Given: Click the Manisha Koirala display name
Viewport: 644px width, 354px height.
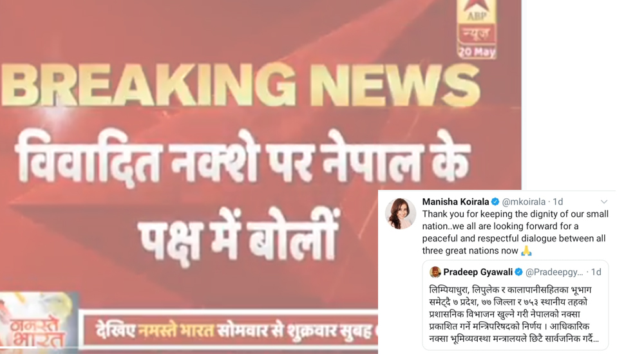Looking at the screenshot, I should (x=455, y=201).
